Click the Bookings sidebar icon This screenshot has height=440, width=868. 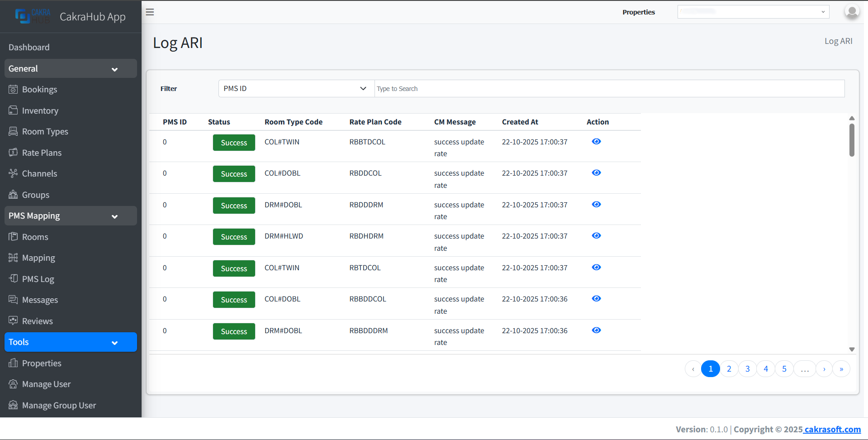pos(13,90)
